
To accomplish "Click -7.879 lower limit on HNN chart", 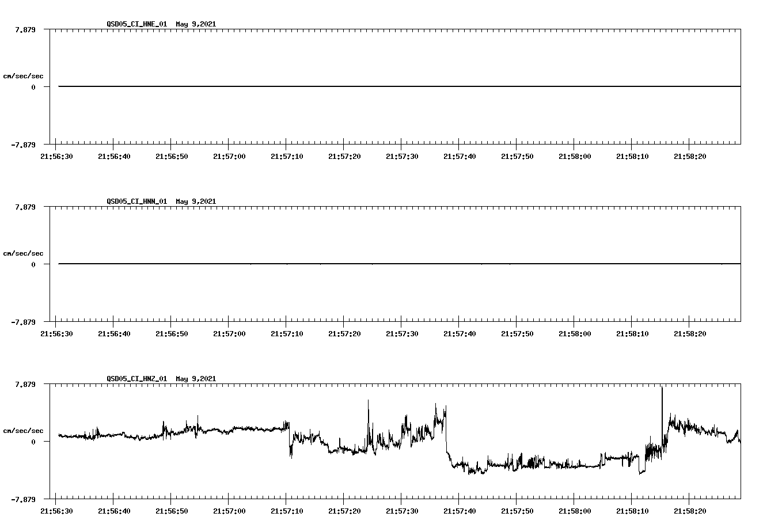I will [24, 322].
